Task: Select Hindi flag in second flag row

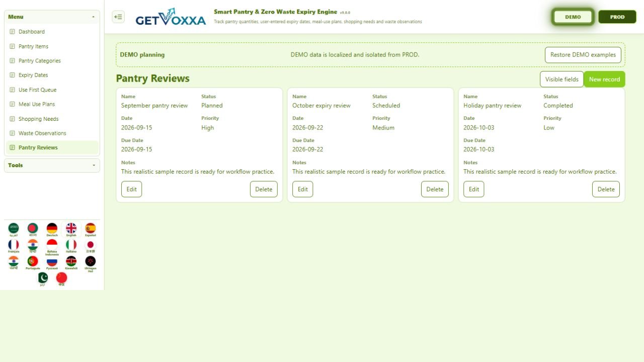Action: coord(33,245)
